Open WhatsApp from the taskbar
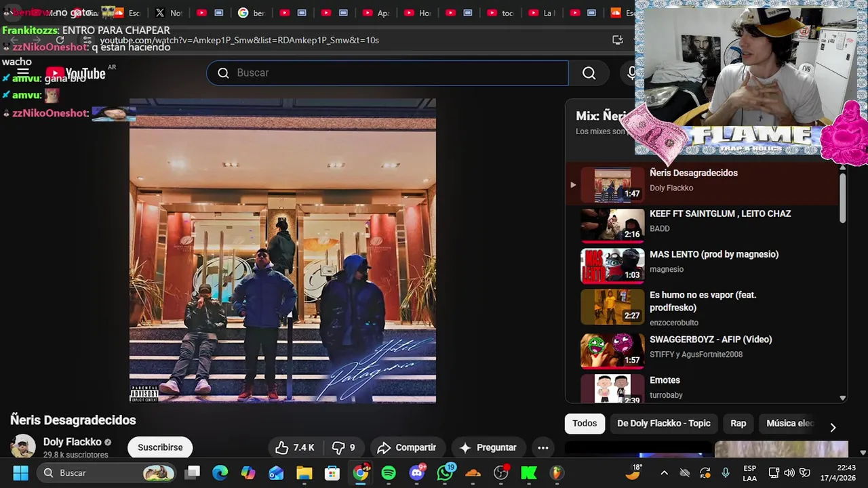The image size is (868, 488). (445, 473)
